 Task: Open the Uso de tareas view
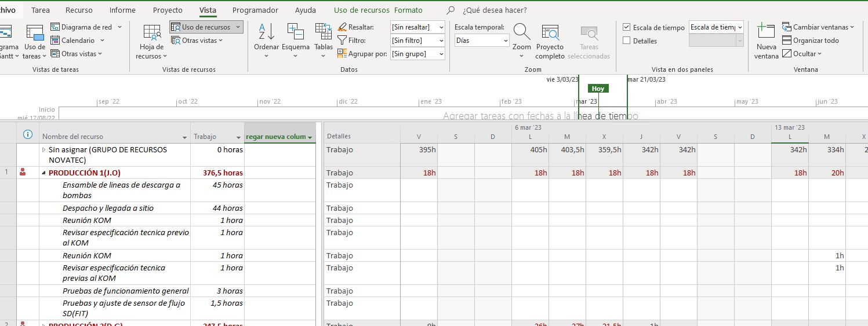(34, 42)
